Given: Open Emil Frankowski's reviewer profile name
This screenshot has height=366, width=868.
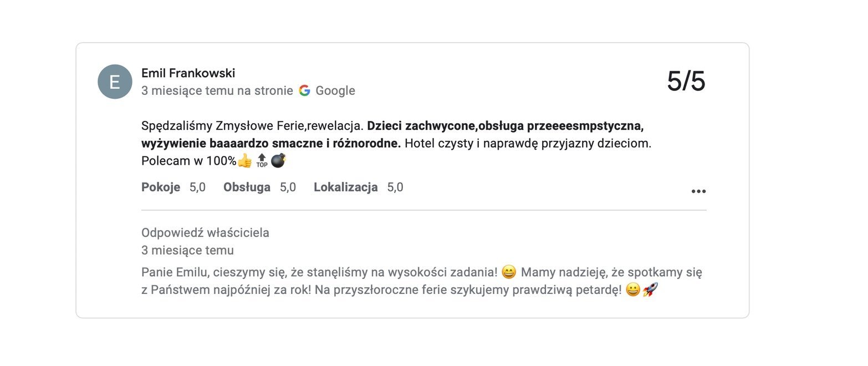Looking at the screenshot, I should [188, 73].
